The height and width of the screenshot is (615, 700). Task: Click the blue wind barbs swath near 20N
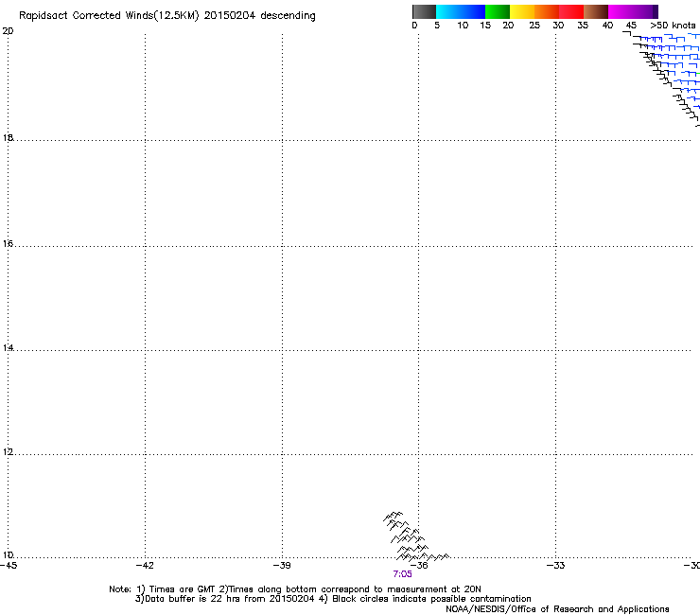(x=670, y=72)
